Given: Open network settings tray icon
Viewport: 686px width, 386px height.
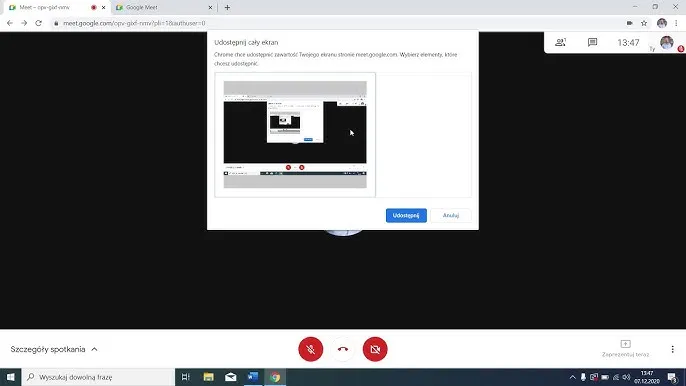Looking at the screenshot, I should point(616,377).
